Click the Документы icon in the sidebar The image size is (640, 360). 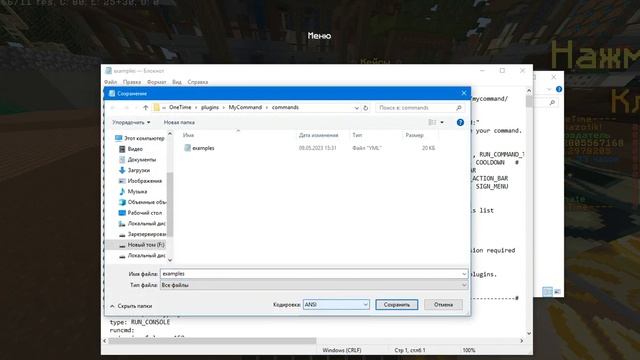click(x=122, y=160)
